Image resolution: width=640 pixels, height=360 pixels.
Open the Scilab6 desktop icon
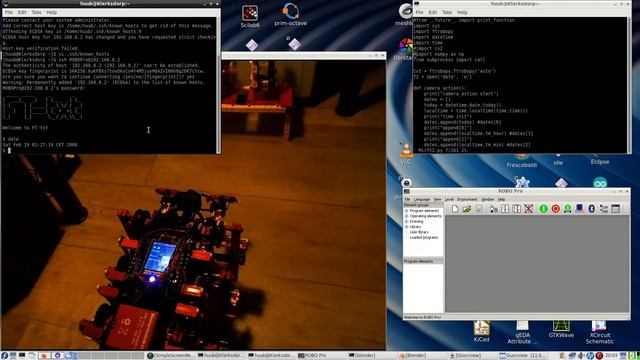point(249,16)
